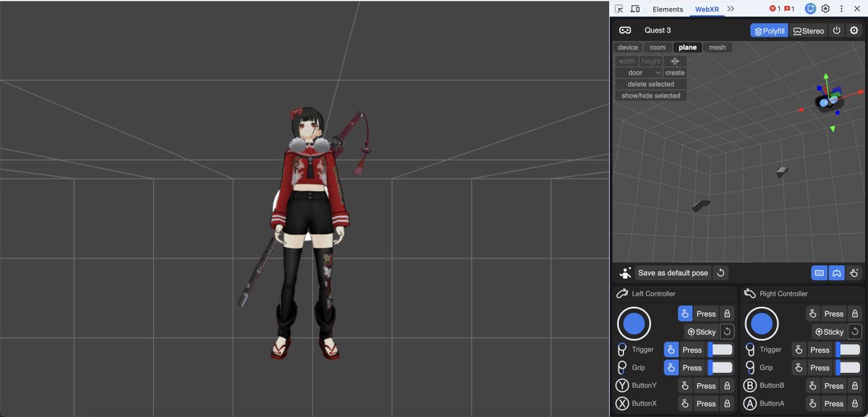Screen dimensions: 868x417
Task: Click the DevTools inspect element picker icon
Action: 619,9
